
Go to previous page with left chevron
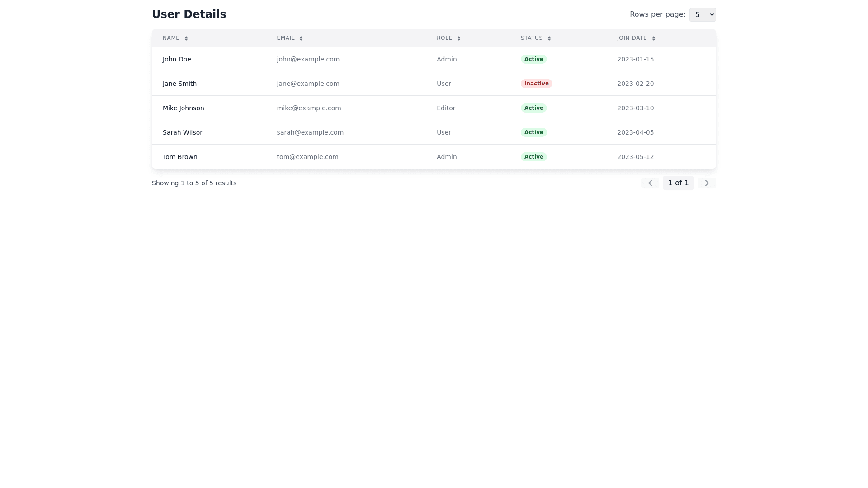click(x=650, y=183)
